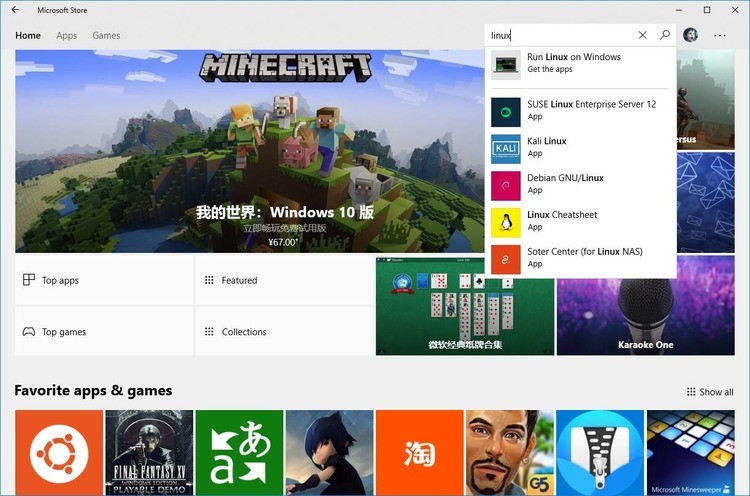Viewport: 750px width, 496px height.
Task: Go back with the arrow icon
Action: pos(15,10)
